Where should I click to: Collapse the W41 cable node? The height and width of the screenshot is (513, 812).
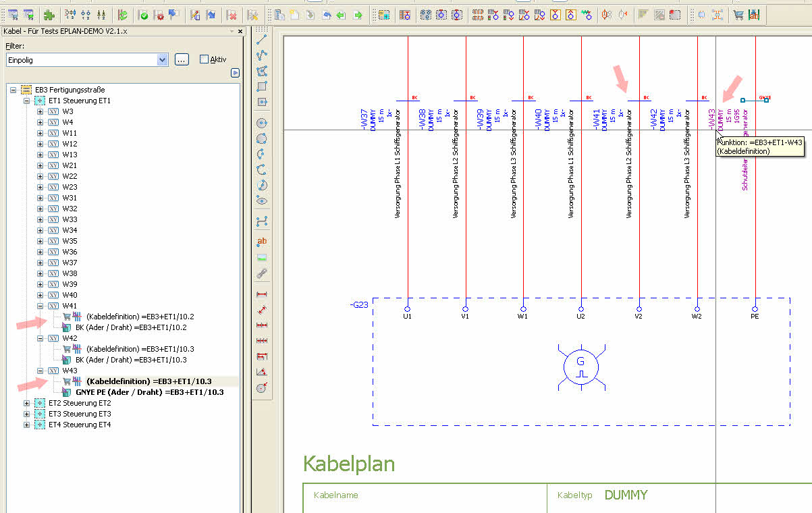pos(40,306)
